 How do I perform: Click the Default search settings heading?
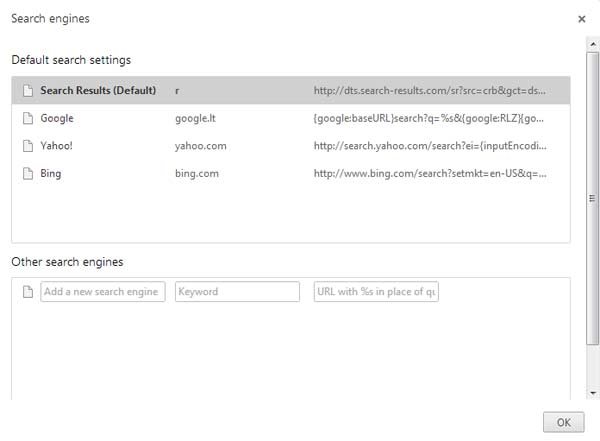point(71,60)
